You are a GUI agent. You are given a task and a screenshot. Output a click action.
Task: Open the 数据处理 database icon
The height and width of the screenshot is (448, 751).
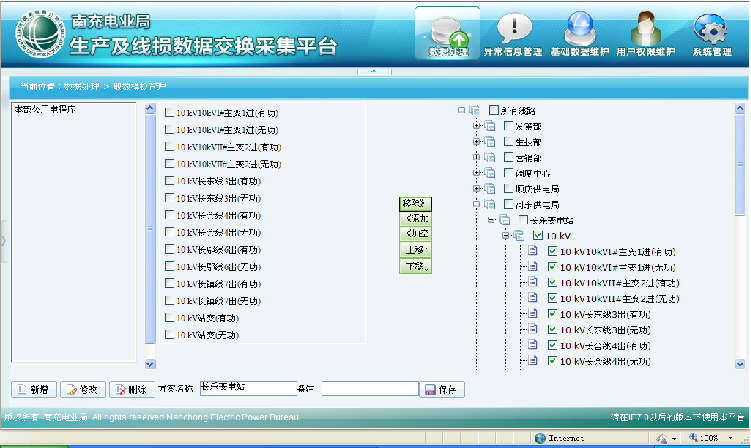click(447, 31)
